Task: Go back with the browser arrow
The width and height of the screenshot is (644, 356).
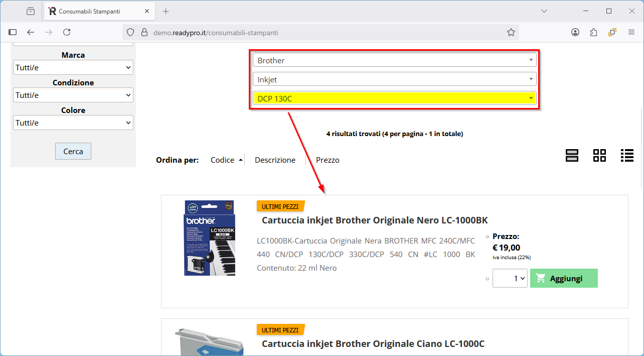Action: (x=31, y=32)
